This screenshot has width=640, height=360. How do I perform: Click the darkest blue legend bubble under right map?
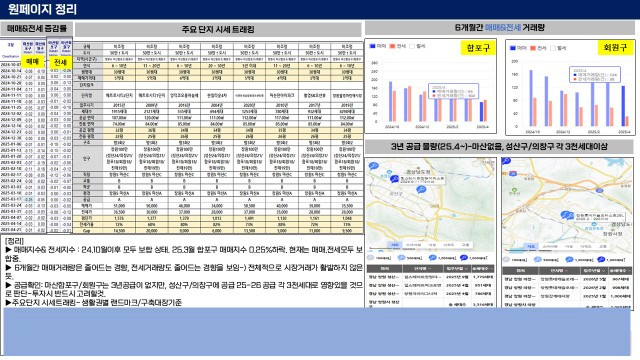pos(601,259)
